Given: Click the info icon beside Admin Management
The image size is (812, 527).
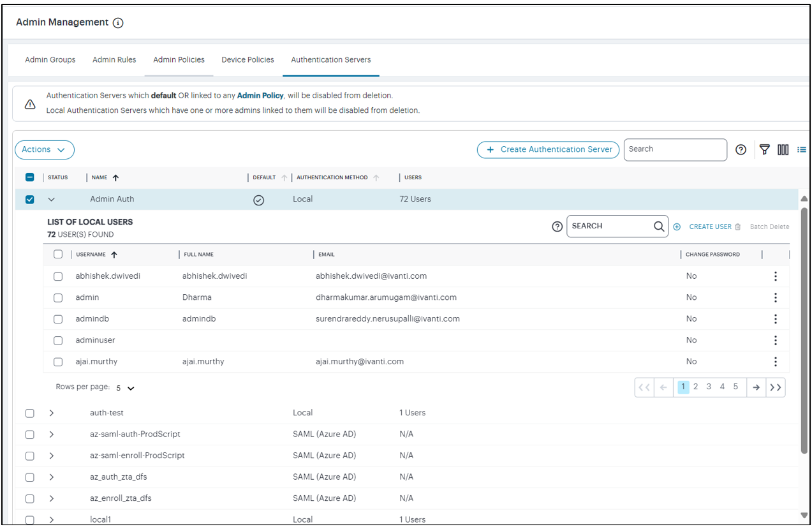Looking at the screenshot, I should point(118,23).
